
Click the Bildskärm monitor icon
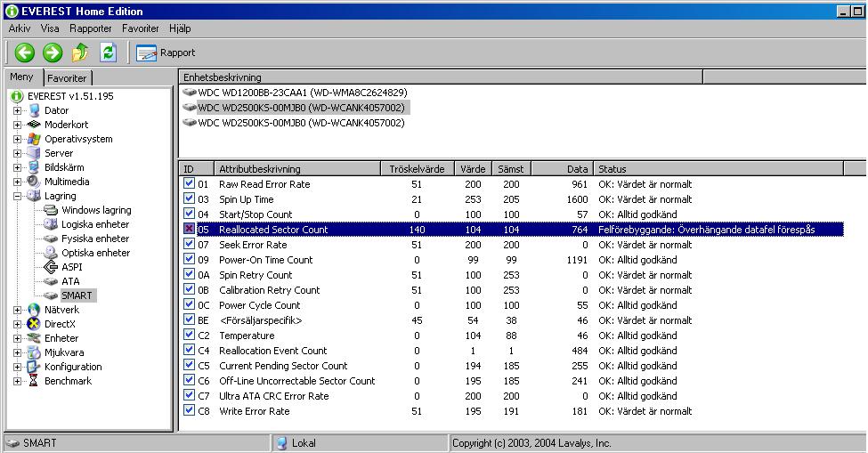point(35,167)
